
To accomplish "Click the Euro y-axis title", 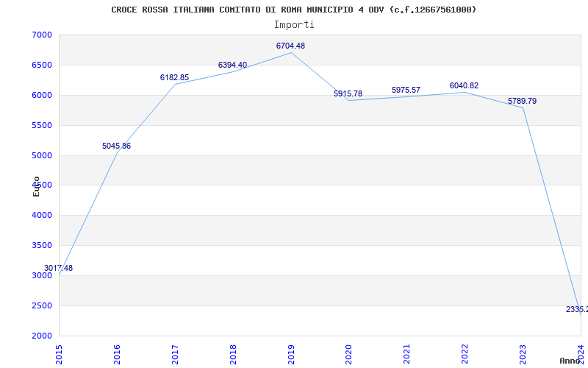I will click(x=36, y=186).
